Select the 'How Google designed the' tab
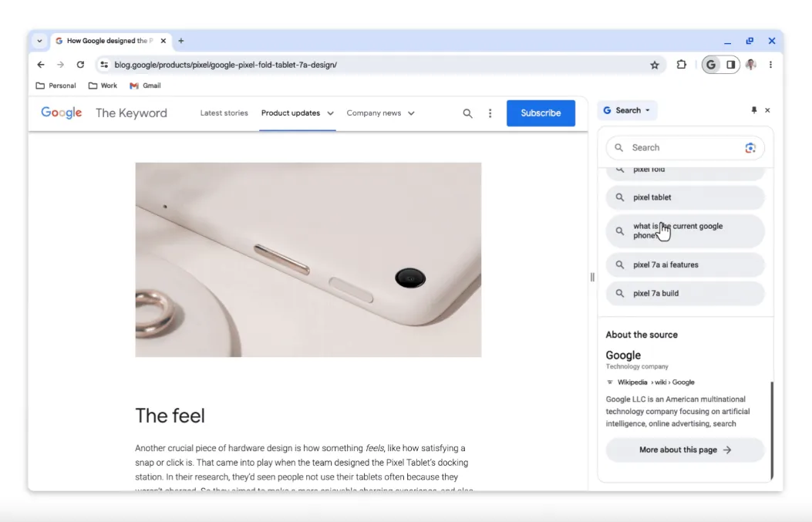The width and height of the screenshot is (812, 522). pyautogui.click(x=111, y=41)
